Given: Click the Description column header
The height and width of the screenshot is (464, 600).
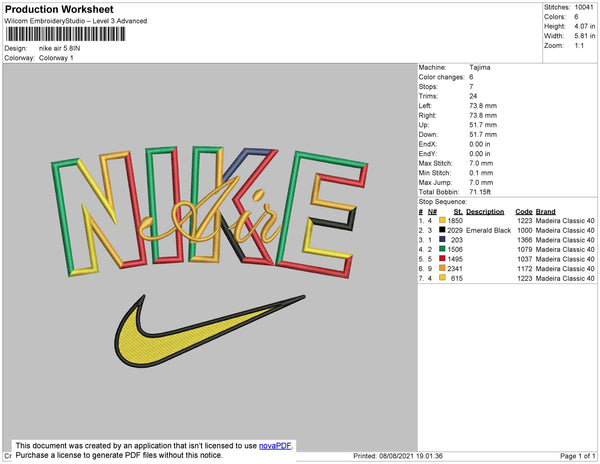Looking at the screenshot, I should 485,212.
